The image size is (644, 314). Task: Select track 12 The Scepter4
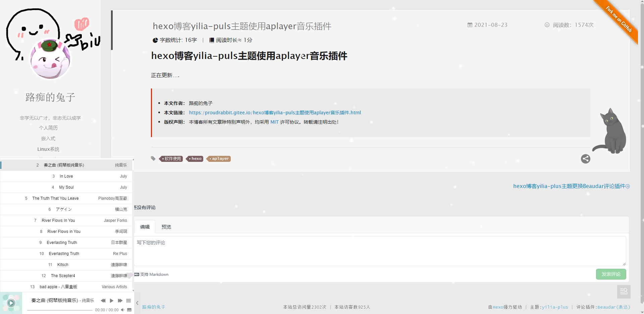(x=66, y=276)
